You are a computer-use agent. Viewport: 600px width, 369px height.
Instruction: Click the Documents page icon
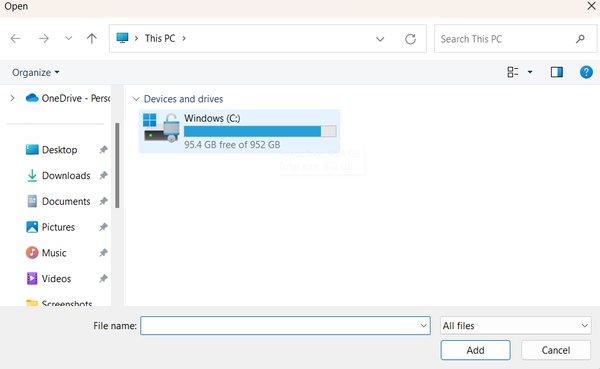(32, 201)
